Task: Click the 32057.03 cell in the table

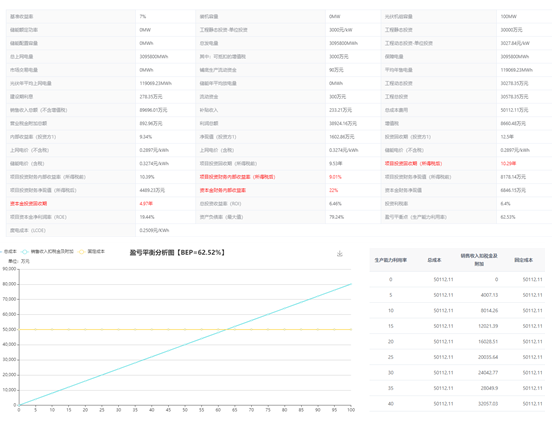Action: pos(488,404)
